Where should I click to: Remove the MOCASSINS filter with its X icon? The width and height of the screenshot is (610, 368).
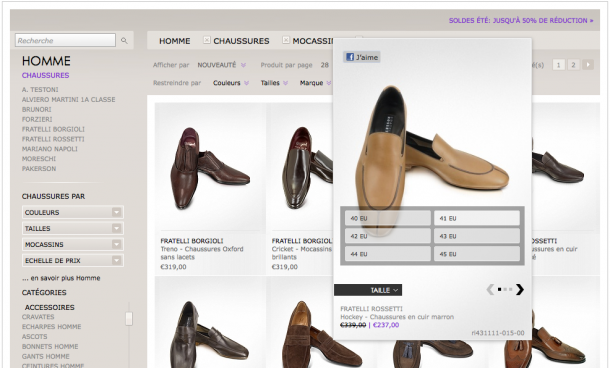(x=286, y=40)
